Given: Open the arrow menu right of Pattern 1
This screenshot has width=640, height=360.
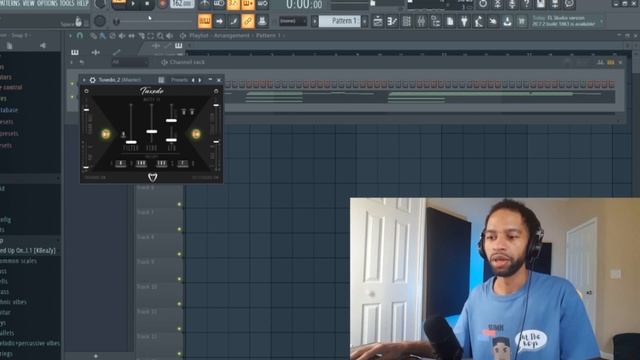Looking at the screenshot, I should click(365, 21).
